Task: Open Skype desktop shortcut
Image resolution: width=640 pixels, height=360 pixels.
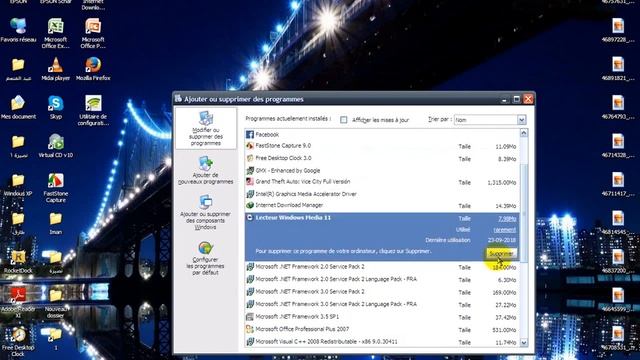Action: pos(56,107)
